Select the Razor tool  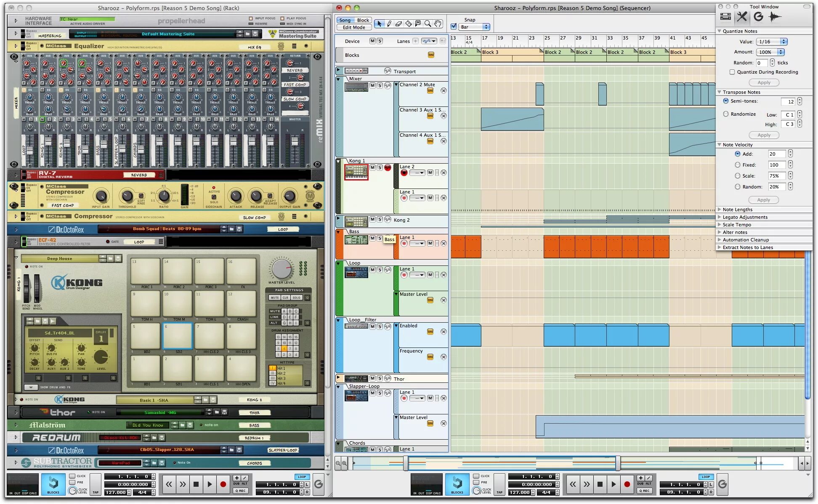point(409,24)
